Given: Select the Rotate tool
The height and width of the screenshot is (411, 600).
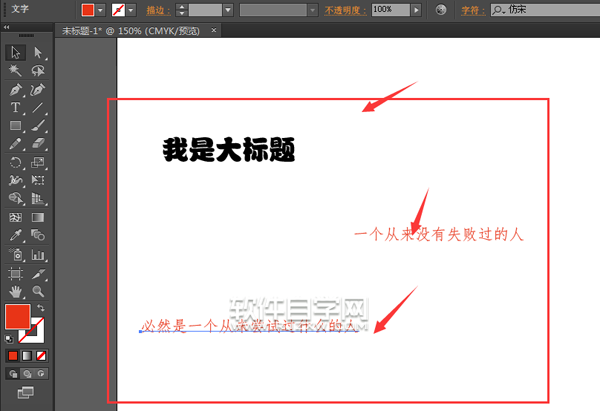Looking at the screenshot, I should click(x=15, y=162).
